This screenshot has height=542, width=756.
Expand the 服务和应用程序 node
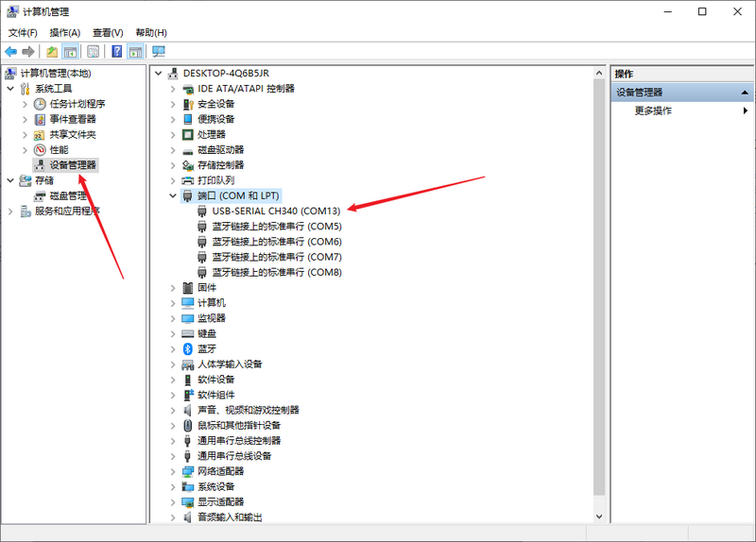[10, 211]
